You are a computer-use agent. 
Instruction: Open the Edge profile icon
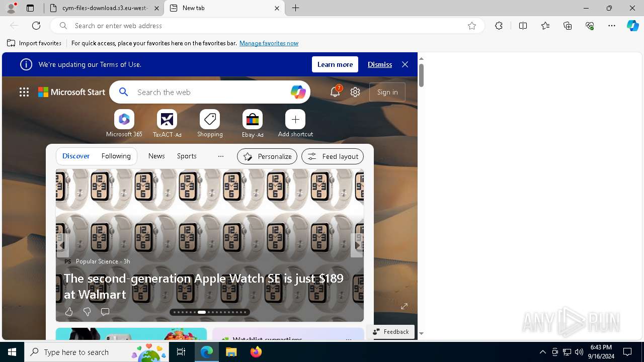11,8
